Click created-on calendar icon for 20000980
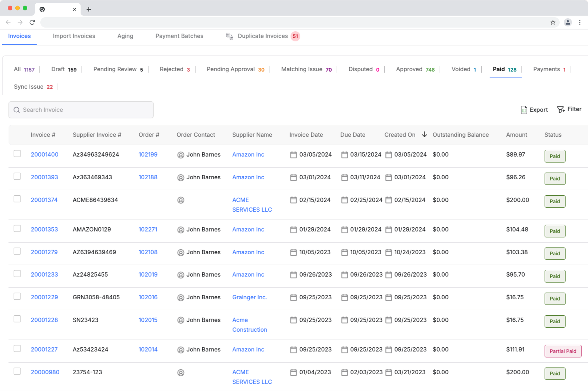The width and height of the screenshot is (588, 391). click(x=389, y=372)
